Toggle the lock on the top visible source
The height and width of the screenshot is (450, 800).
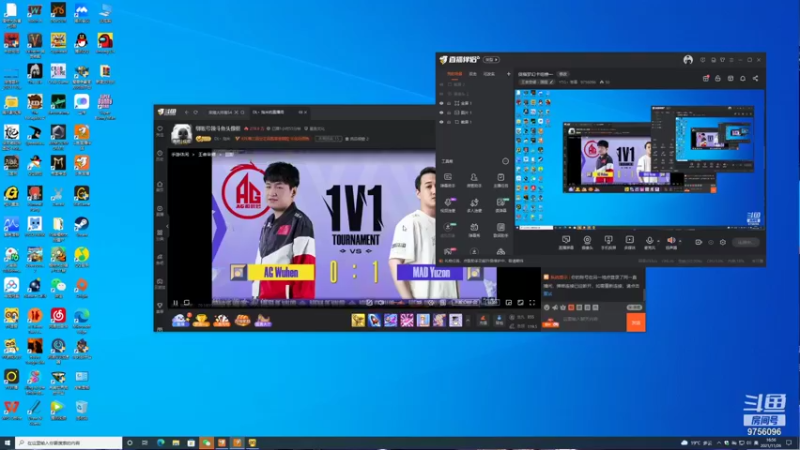click(449, 103)
